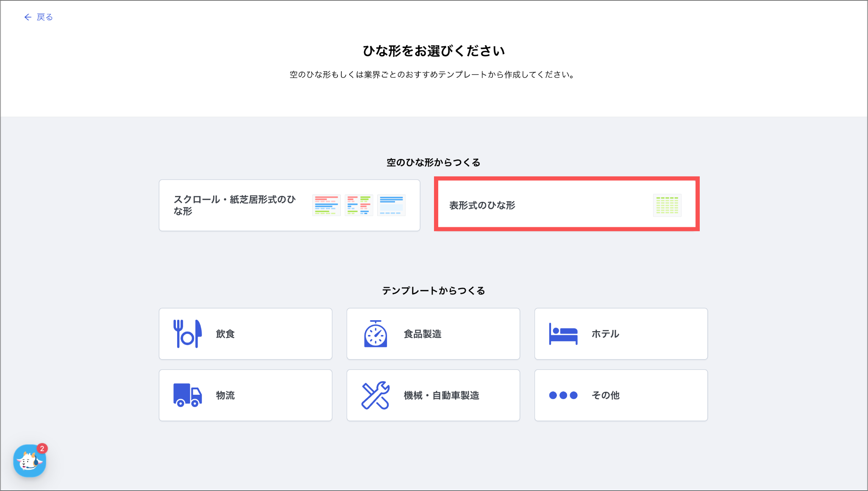Click the first scroll-format preview thumbnail
Screen dimensions: 868x491
[326, 205]
